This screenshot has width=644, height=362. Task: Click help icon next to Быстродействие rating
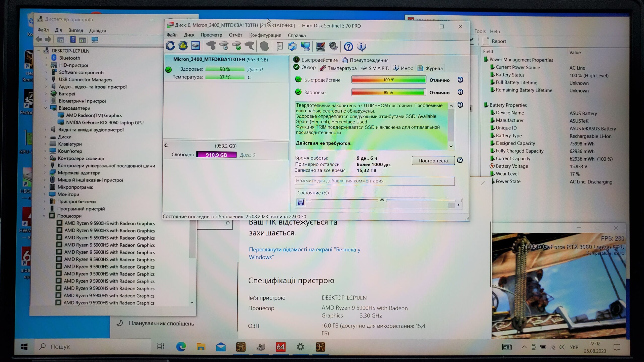coord(460,80)
